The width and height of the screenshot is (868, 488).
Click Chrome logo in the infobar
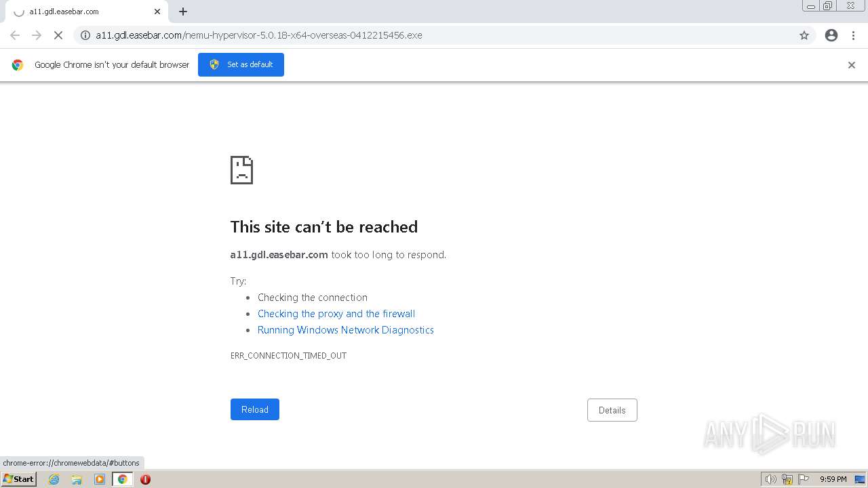(18, 65)
